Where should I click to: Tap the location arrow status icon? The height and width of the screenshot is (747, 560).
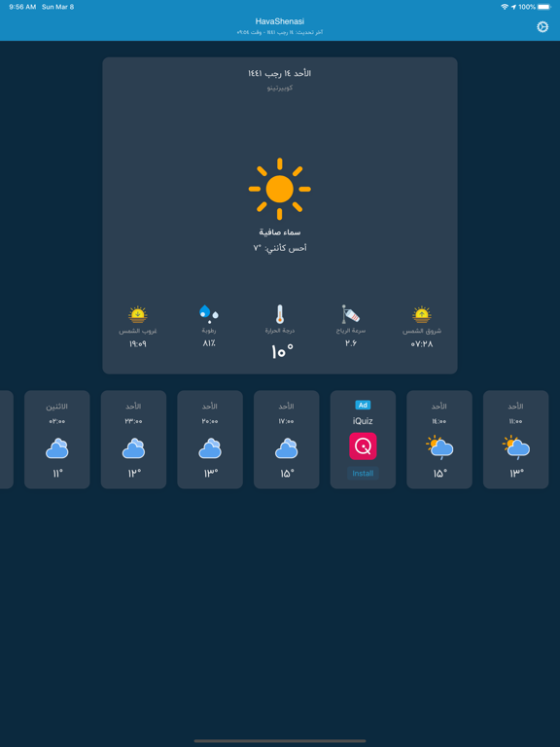pos(513,7)
